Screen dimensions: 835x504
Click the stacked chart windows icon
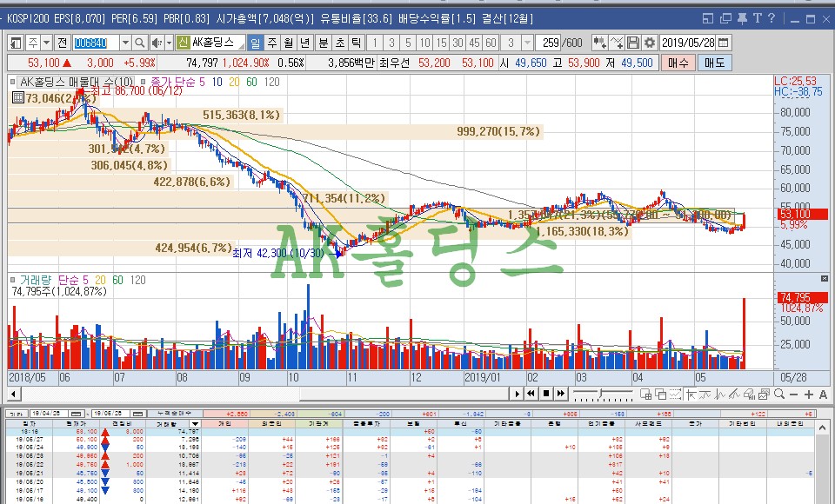tap(765, 394)
